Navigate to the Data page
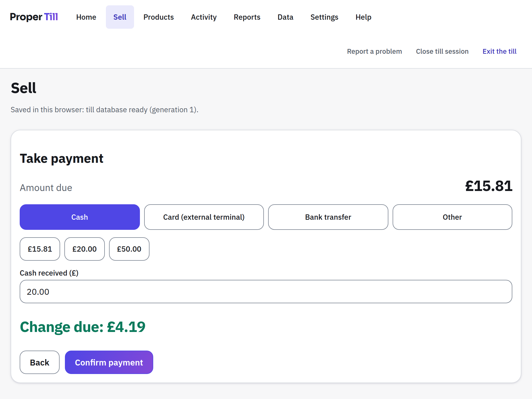Viewport: 532px width, 399px height. point(285,17)
